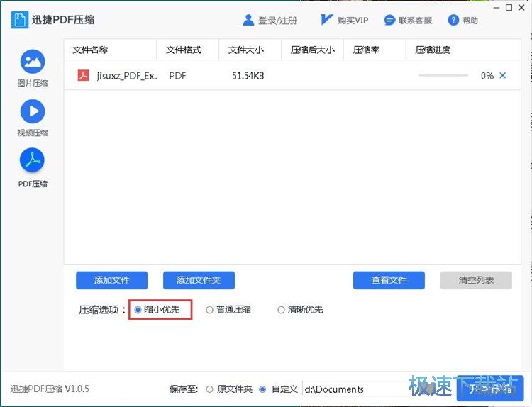Viewport: 532px width, 407px height.
Task: Click the 文件大小 column header
Action: pos(250,50)
